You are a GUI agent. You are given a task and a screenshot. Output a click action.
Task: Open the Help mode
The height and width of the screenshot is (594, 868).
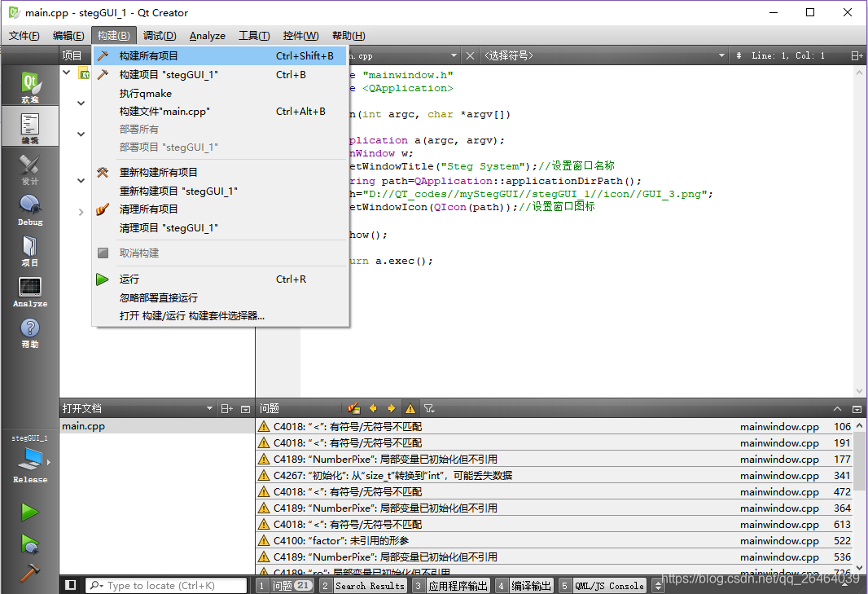(30, 332)
